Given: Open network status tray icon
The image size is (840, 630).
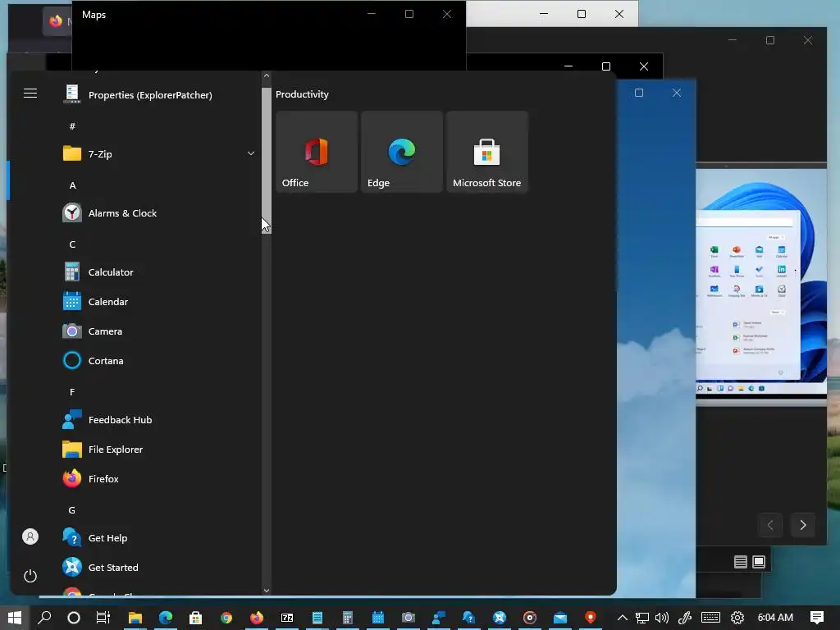Looking at the screenshot, I should click(x=641, y=618).
